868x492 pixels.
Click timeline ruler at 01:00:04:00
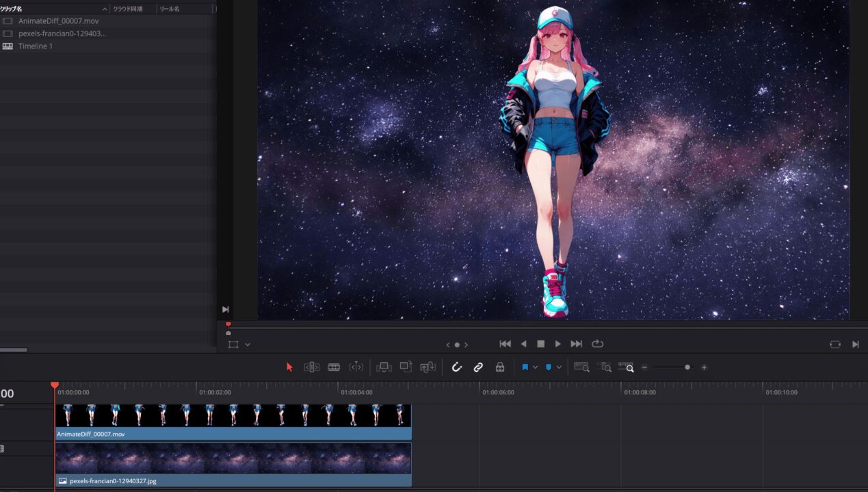coord(356,392)
